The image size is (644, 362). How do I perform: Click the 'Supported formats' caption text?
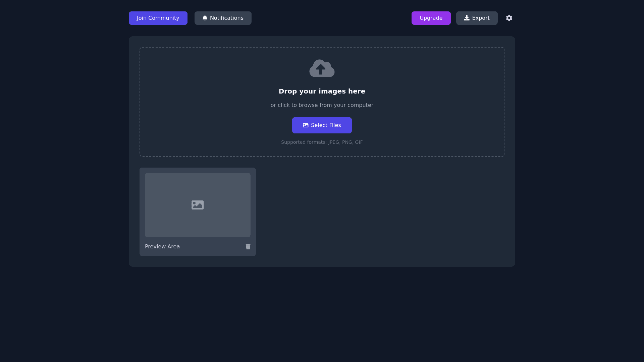[x=322, y=142]
